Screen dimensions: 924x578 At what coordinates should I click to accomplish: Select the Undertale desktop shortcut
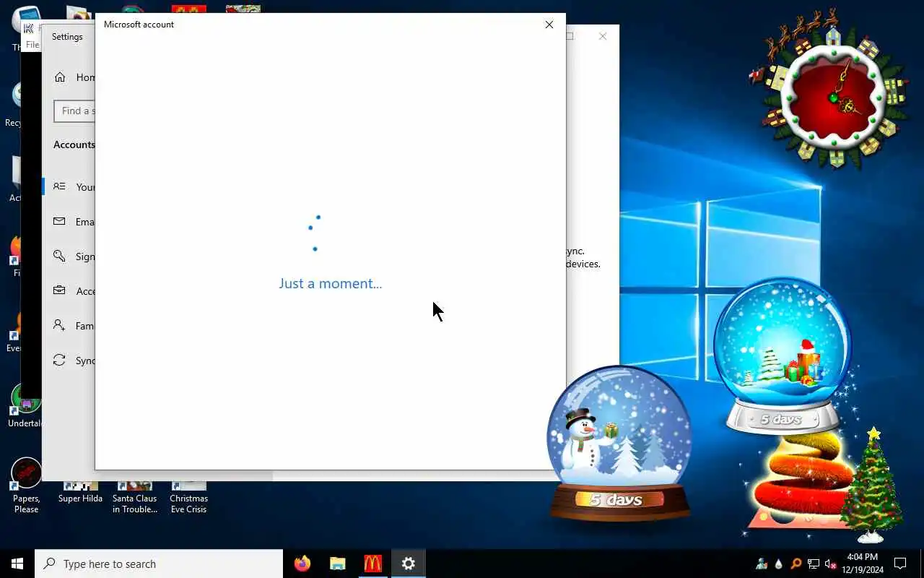pos(25,405)
